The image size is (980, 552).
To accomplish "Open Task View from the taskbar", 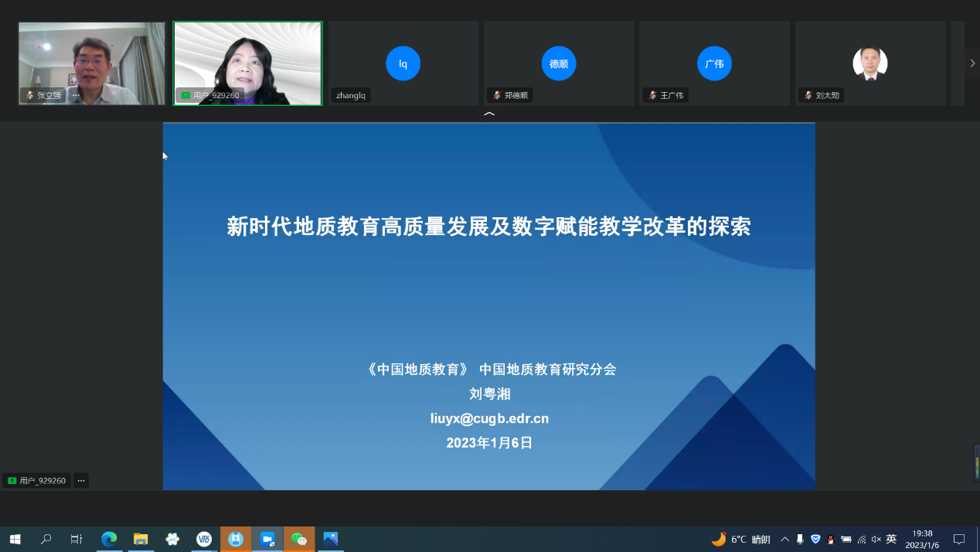I will (76, 539).
